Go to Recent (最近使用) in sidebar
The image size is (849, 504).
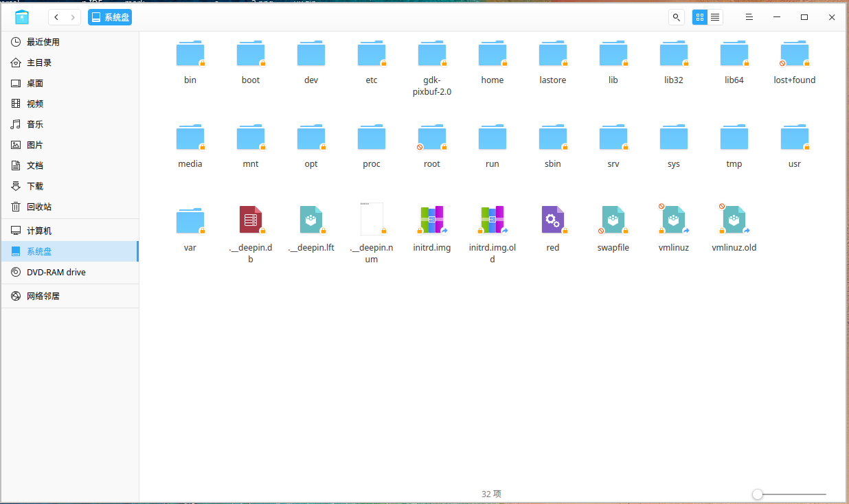[x=70, y=42]
